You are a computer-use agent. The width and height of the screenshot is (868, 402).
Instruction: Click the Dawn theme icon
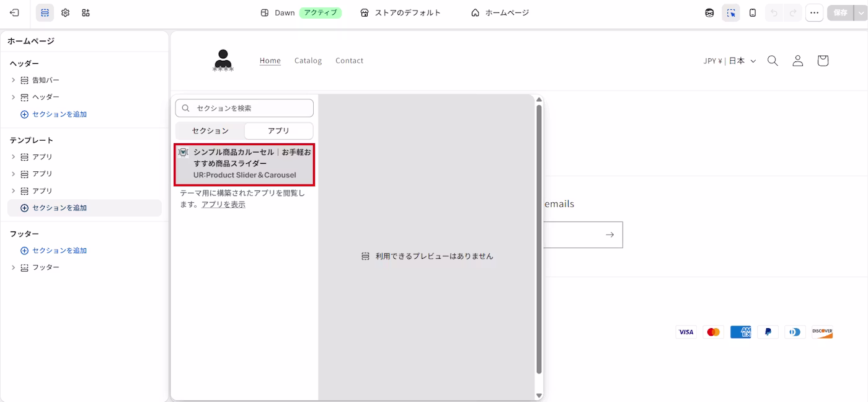click(265, 12)
